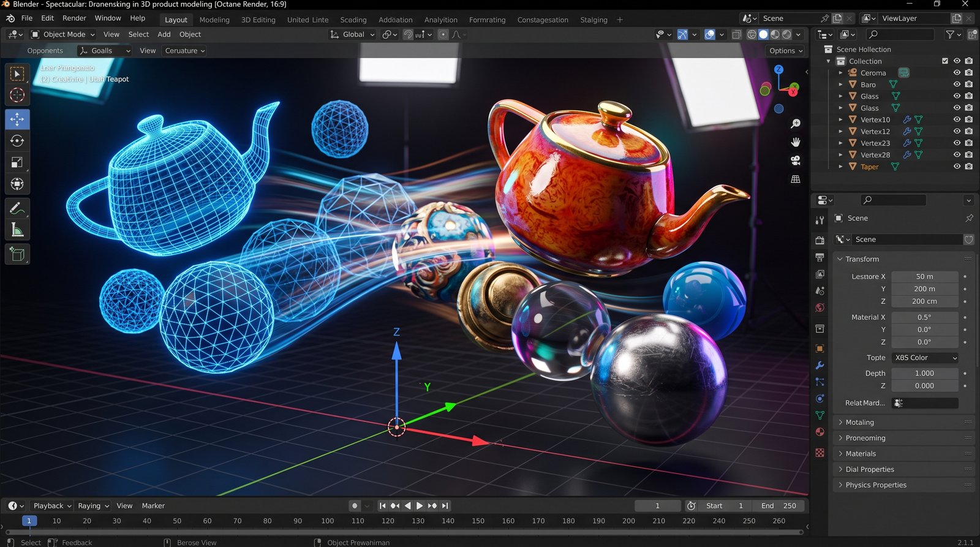Disable render camera for Vertex23
The height and width of the screenshot is (547, 980).
(x=968, y=143)
